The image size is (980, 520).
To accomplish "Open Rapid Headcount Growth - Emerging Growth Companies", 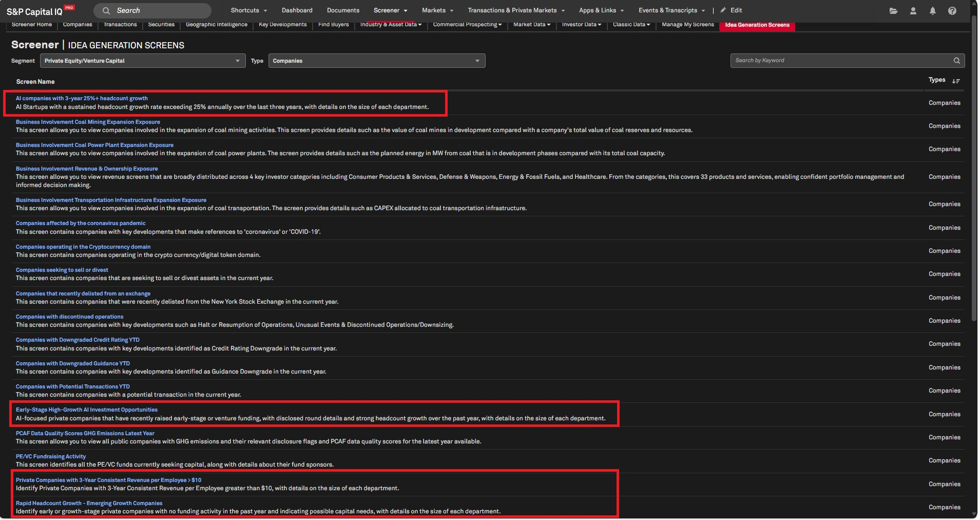I will click(x=89, y=503).
